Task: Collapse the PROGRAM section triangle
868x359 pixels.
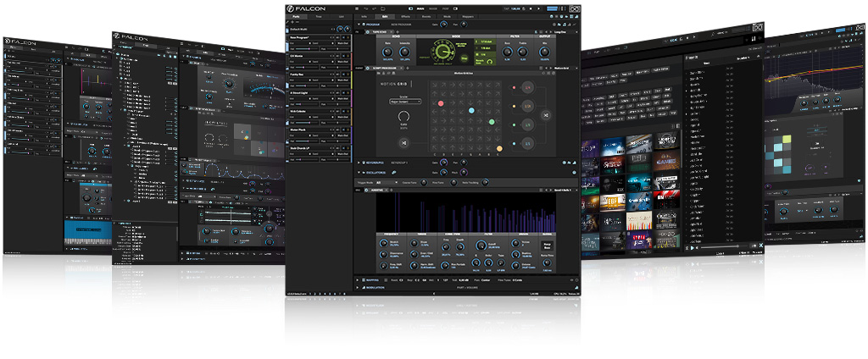Action: (x=359, y=25)
